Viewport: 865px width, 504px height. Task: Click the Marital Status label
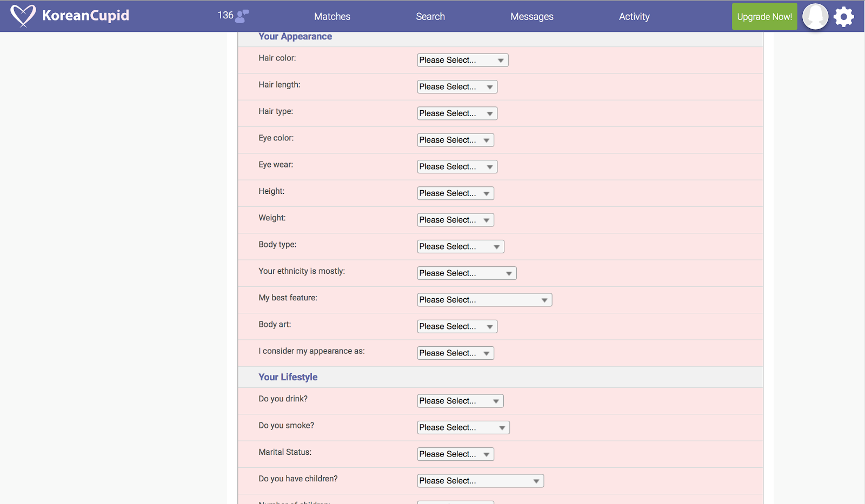(285, 452)
